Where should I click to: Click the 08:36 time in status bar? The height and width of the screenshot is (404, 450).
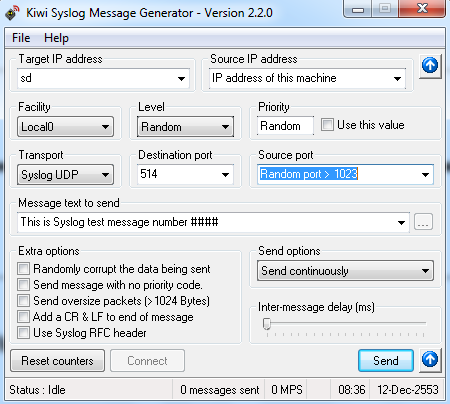click(352, 390)
